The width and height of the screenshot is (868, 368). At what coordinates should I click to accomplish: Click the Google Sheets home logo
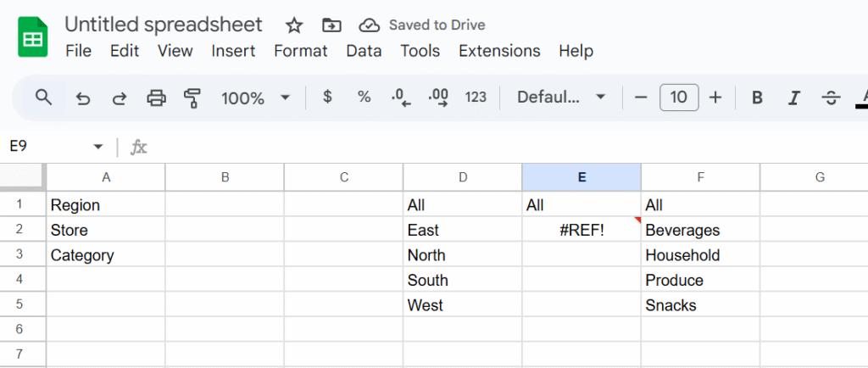[x=33, y=38]
